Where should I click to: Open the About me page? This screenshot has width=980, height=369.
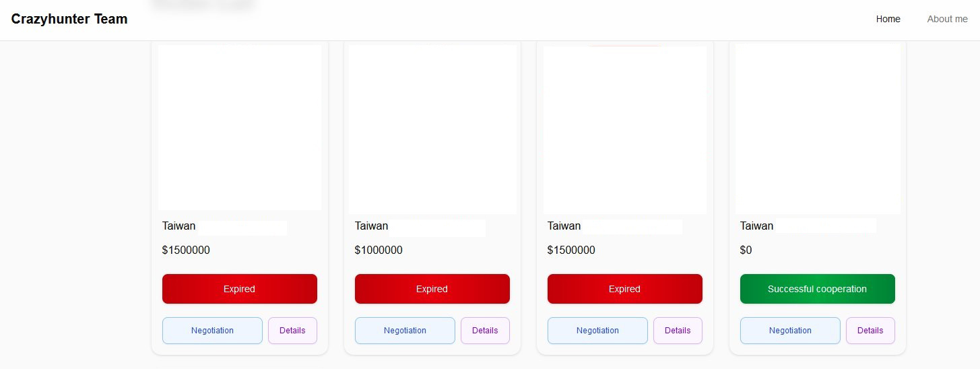(x=947, y=19)
